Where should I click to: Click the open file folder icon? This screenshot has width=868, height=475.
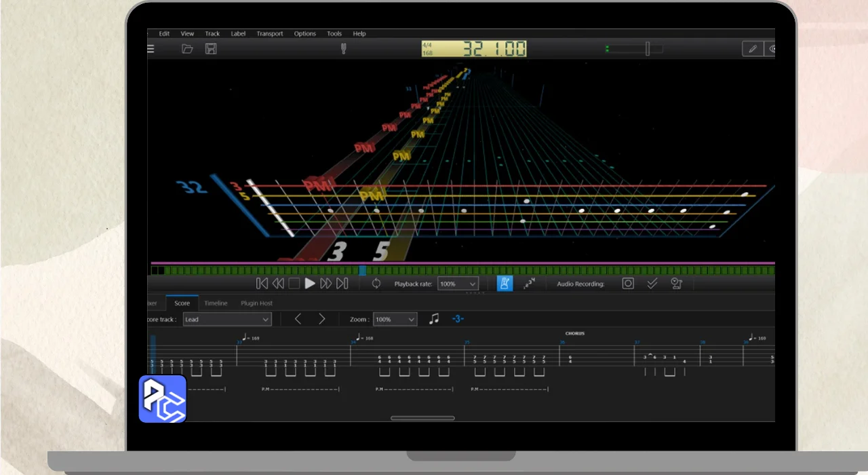(x=187, y=49)
